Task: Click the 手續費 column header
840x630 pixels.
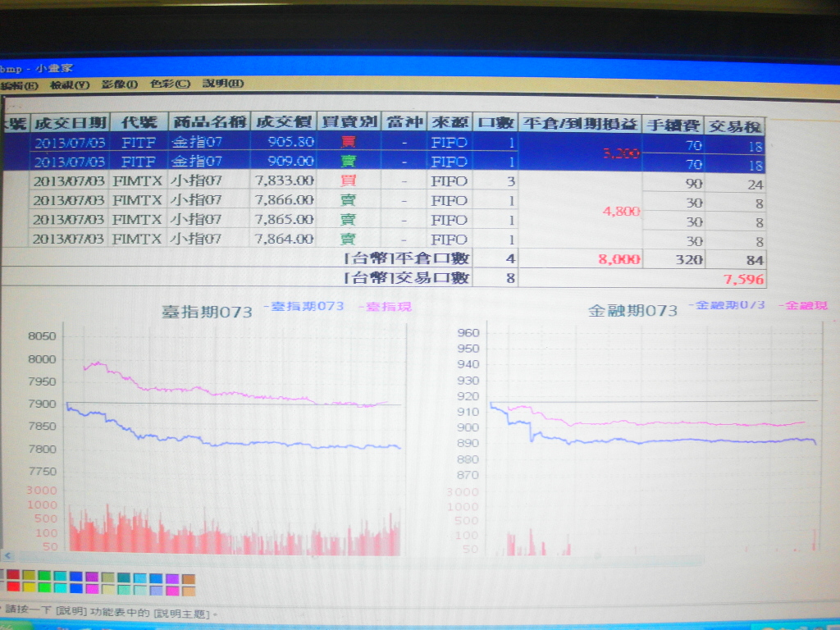Action: (x=673, y=126)
